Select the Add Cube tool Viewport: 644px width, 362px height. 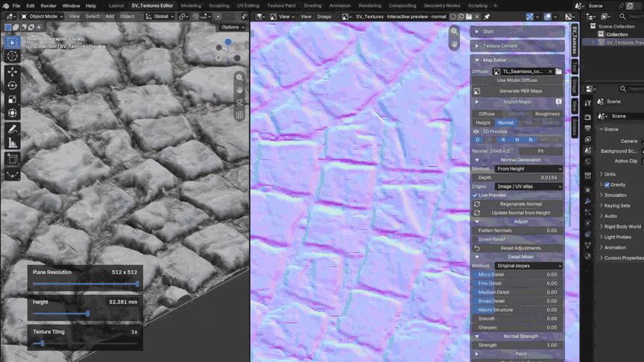13,159
